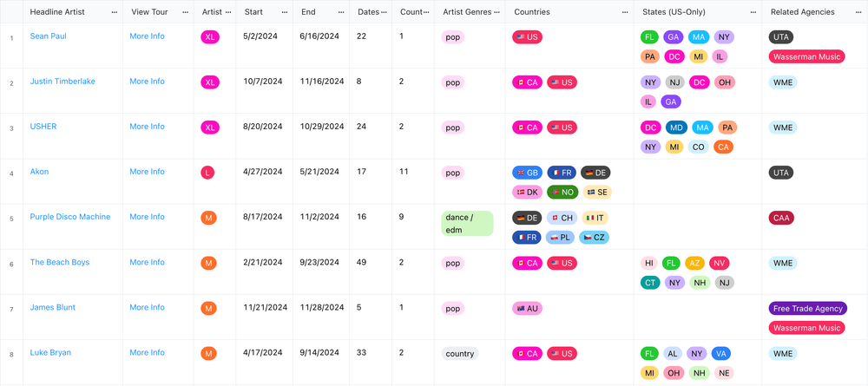This screenshot has height=386, width=868.
Task: Click the DK country tag
Action: [x=527, y=192]
